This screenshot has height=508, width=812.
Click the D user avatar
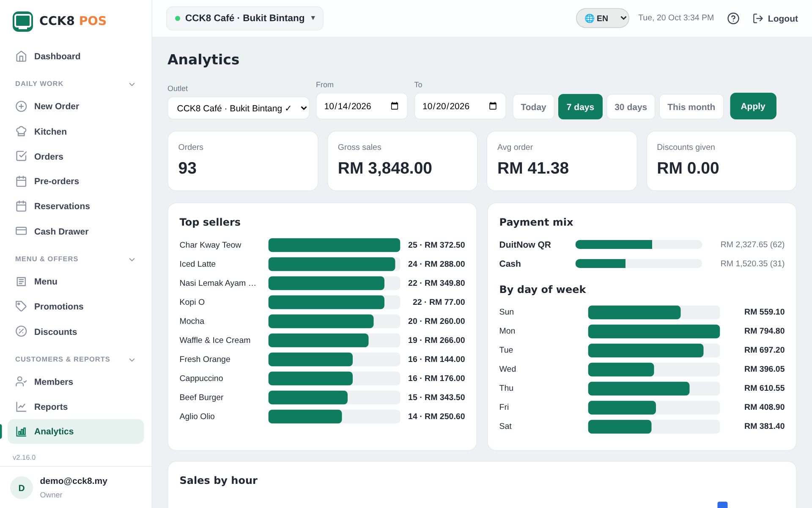[x=22, y=488]
